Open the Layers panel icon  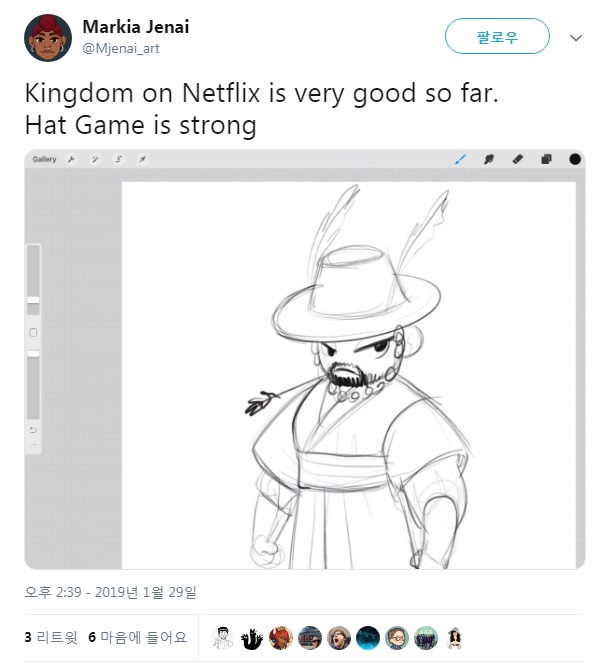546,159
